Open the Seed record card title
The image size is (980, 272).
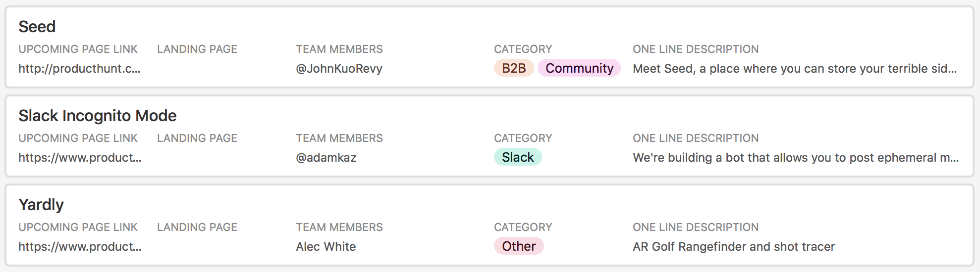pyautogui.click(x=37, y=27)
